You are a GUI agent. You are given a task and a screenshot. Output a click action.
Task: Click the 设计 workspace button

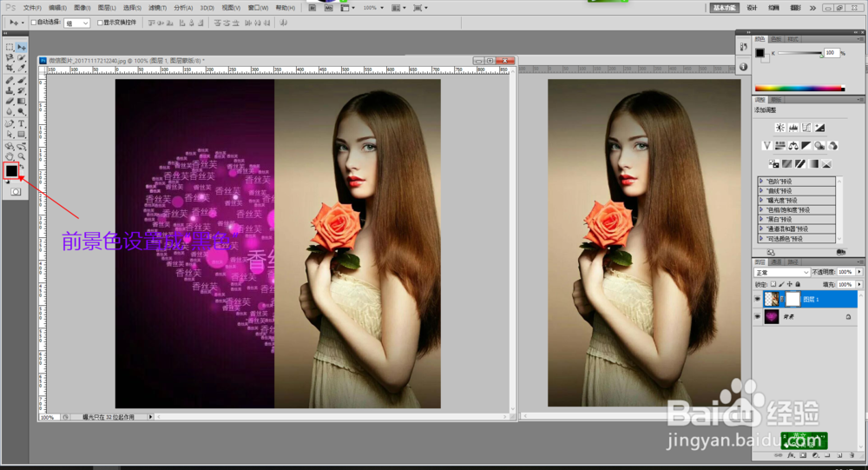click(752, 8)
